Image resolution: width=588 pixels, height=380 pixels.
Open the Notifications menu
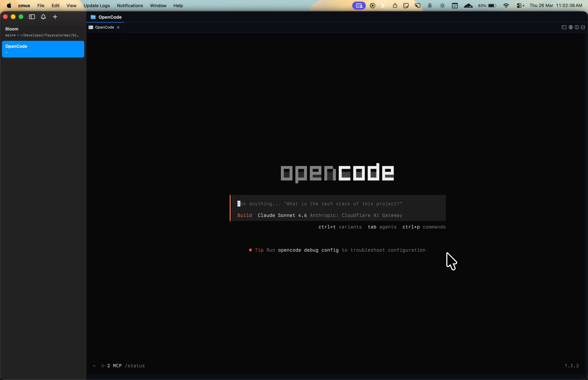130,6
